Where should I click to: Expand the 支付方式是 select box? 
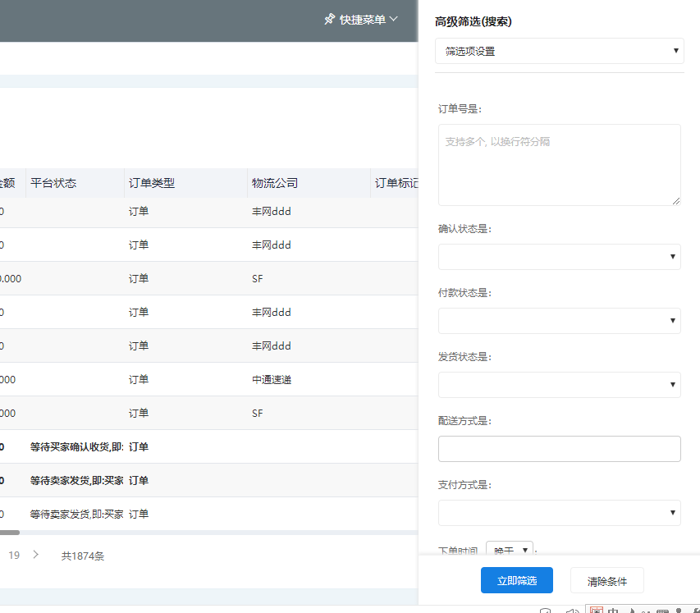pyautogui.click(x=559, y=513)
